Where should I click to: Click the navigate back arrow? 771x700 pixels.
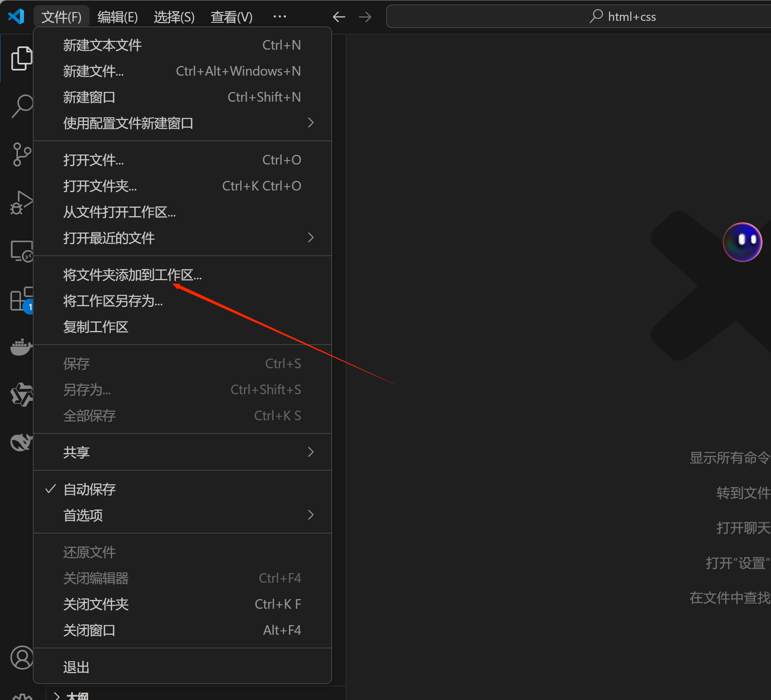tap(339, 17)
